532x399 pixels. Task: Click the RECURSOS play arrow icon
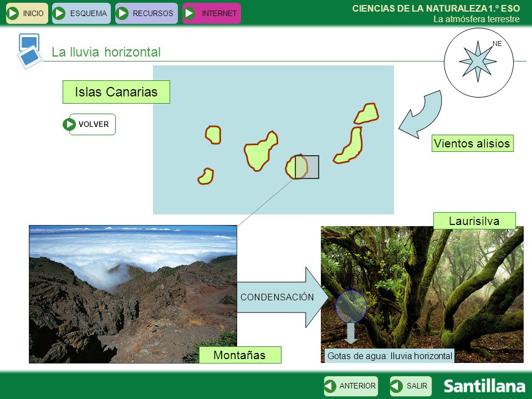[x=122, y=13]
